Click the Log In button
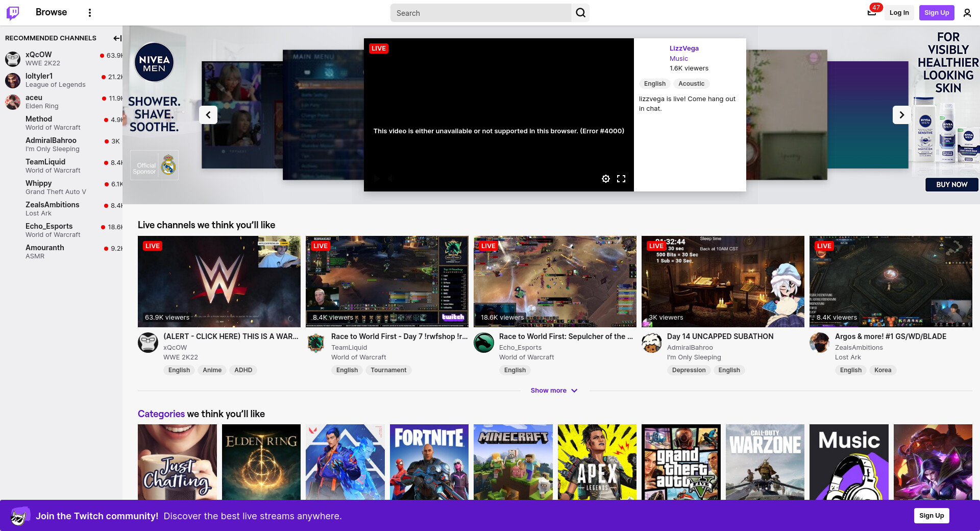The height and width of the screenshot is (531, 980). click(899, 13)
